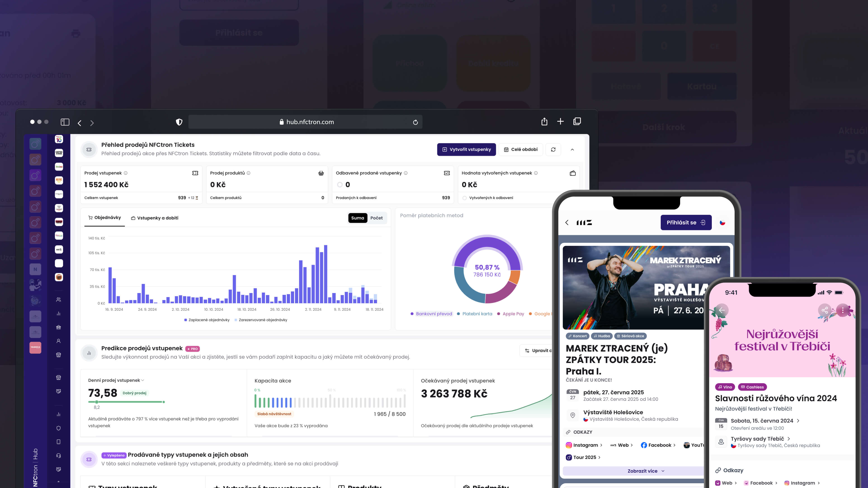Switch chart to Počet view
Viewport: 868px width, 488px height.
point(376,218)
